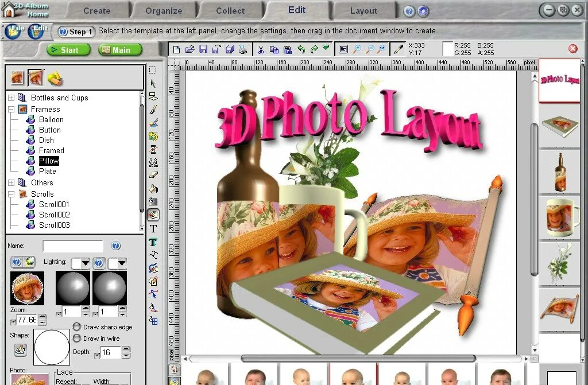Viewport: 588px width, 385px height.
Task: Redo with the green right arrow
Action: pyautogui.click(x=314, y=49)
